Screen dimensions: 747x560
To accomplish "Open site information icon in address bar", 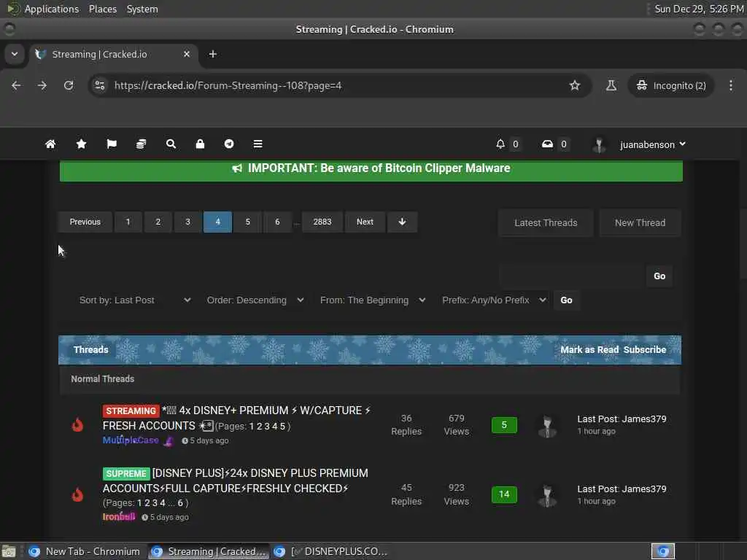I will 99,85.
